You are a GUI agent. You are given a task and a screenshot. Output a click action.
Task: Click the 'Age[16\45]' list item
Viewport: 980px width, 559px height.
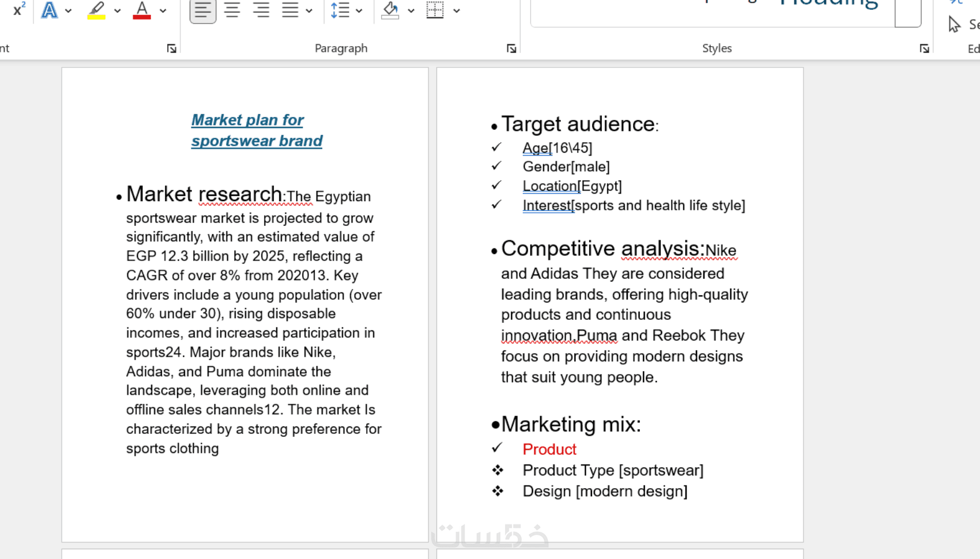tap(557, 148)
